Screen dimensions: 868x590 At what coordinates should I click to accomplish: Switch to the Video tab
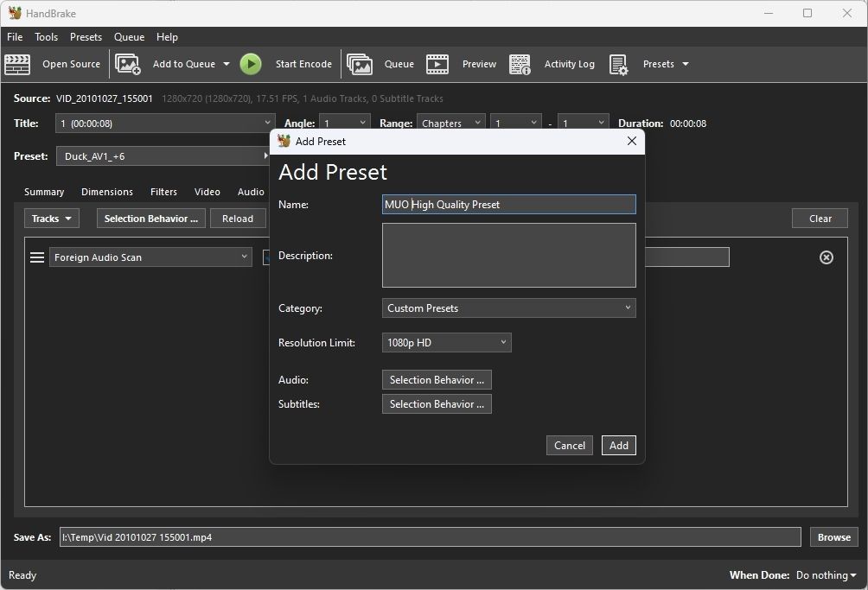click(207, 192)
